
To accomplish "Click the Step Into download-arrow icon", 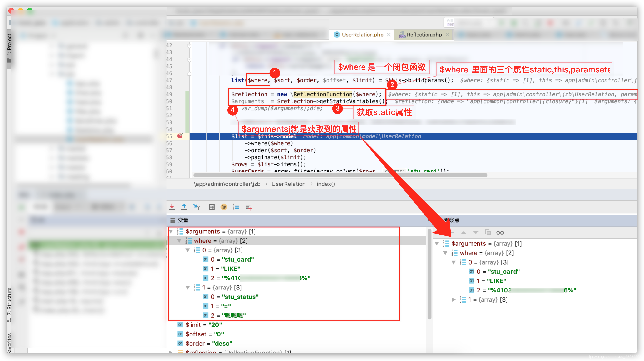I will 172,207.
